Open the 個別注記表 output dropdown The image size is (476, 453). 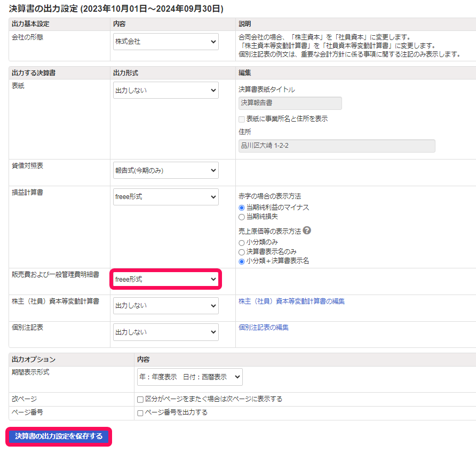166,332
